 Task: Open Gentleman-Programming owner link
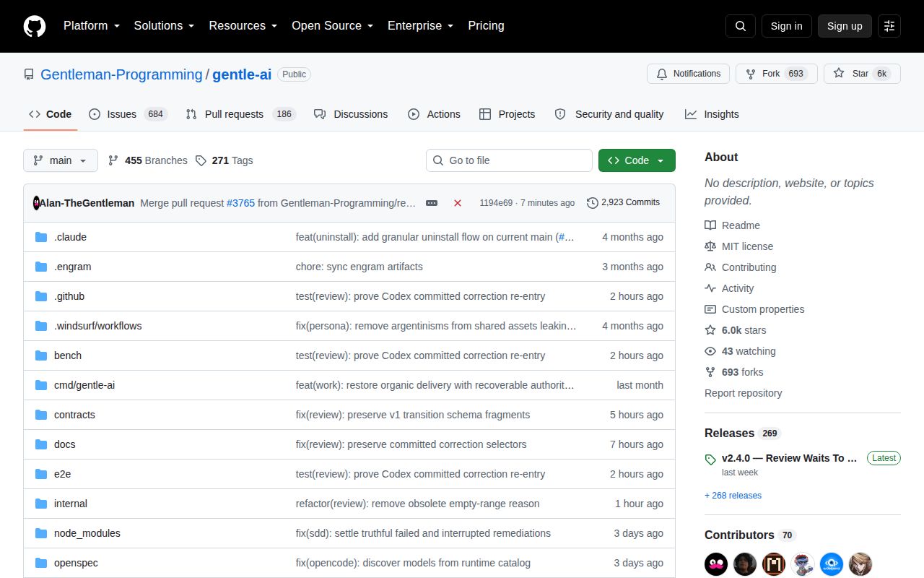(121, 74)
